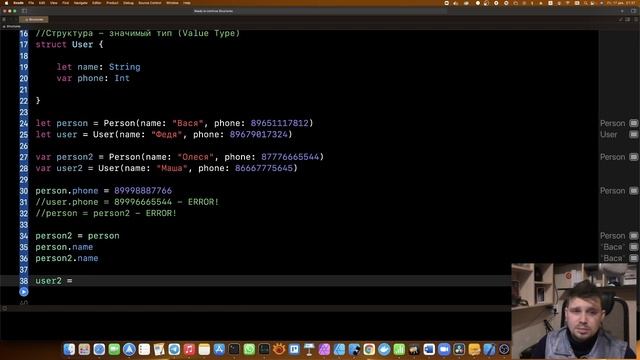Open the Editor menu
This screenshot has width=640, height=360.
click(x=97, y=3)
